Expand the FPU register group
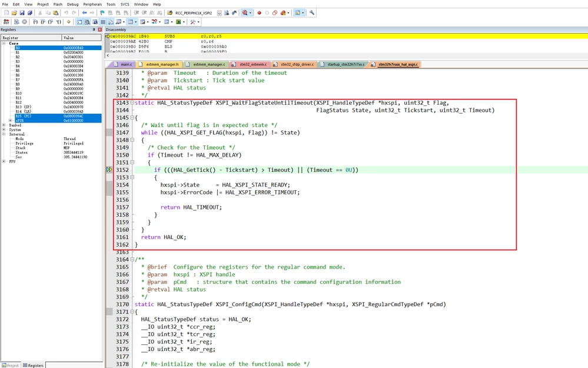The width and height of the screenshot is (588, 368). (4, 161)
